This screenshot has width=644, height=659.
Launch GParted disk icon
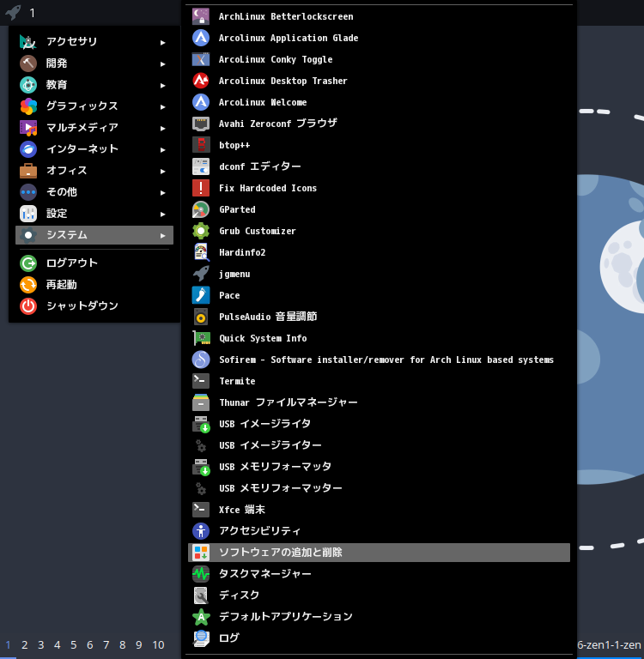click(x=201, y=209)
